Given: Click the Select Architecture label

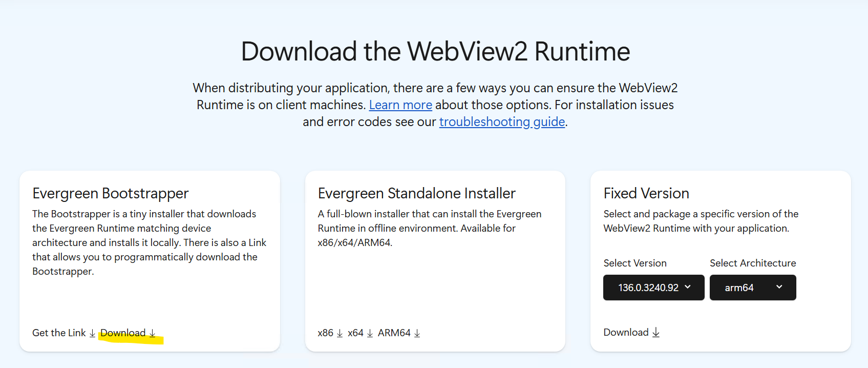Looking at the screenshot, I should [753, 263].
